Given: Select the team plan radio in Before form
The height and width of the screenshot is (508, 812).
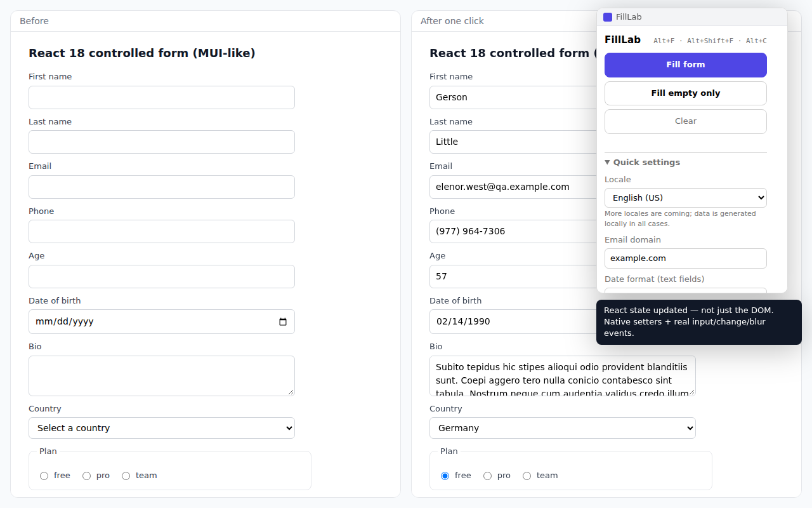Looking at the screenshot, I should pyautogui.click(x=126, y=476).
